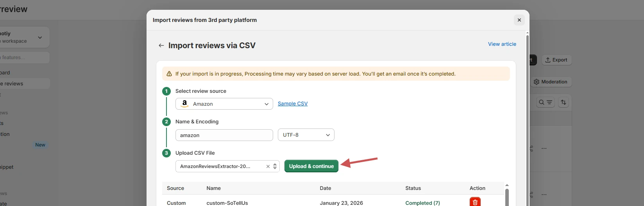
Task: Click the sidebar features search field
Action: tap(24, 58)
